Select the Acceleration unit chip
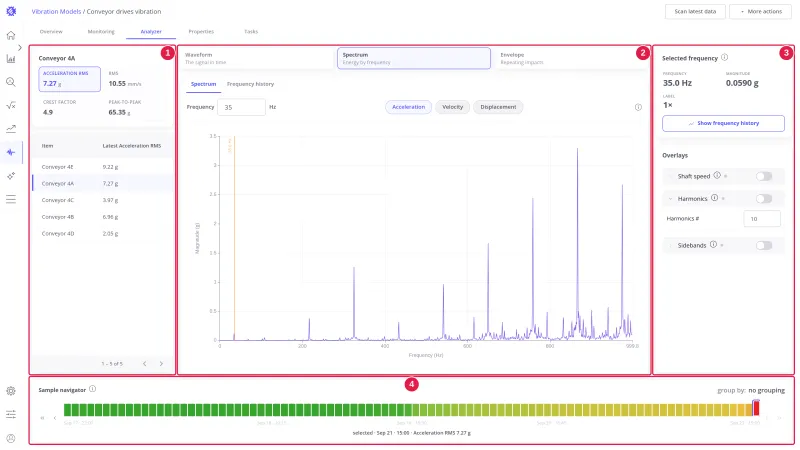Screen dimensions: 800x450 coord(408,107)
